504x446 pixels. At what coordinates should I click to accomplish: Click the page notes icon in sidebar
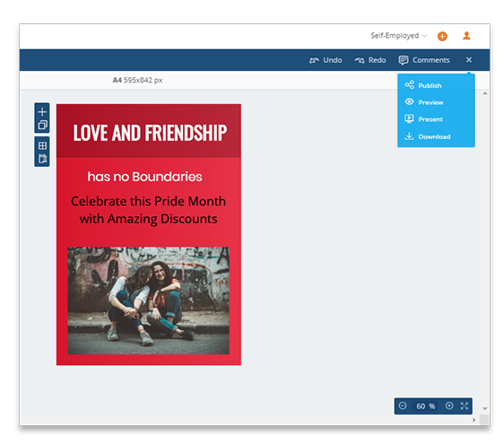pos(42,159)
